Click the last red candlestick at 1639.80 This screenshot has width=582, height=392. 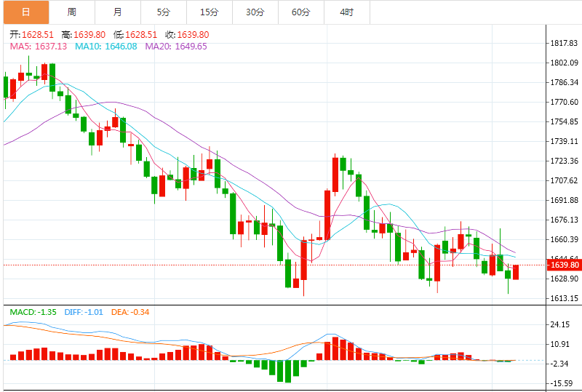click(x=516, y=272)
